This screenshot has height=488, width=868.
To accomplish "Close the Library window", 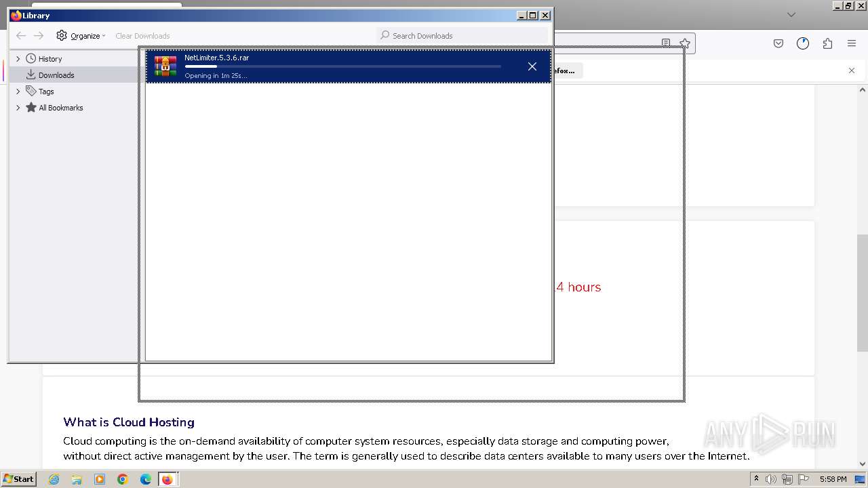I will pos(545,15).
